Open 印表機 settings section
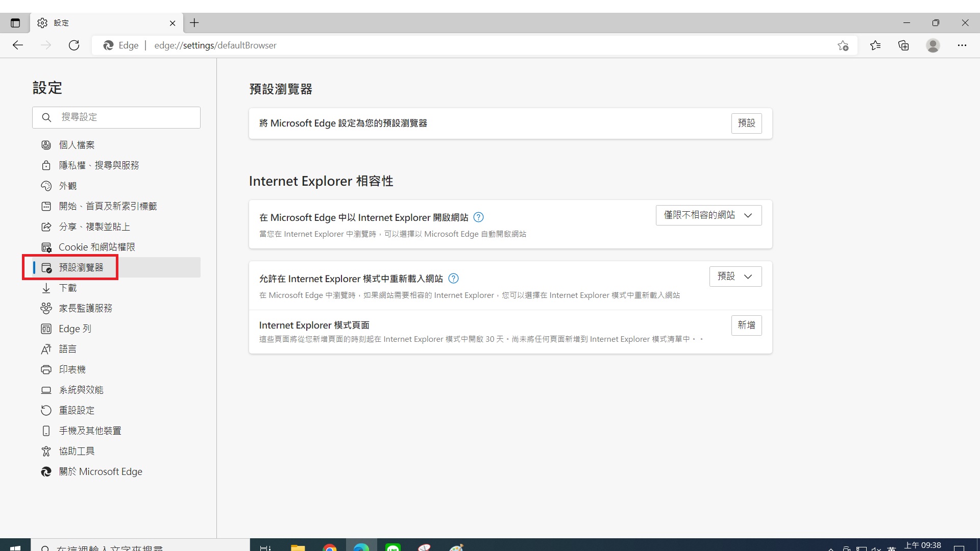 116,369
